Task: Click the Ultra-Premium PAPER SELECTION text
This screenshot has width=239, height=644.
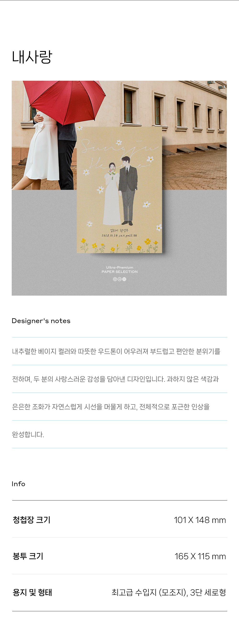Action: [120, 270]
